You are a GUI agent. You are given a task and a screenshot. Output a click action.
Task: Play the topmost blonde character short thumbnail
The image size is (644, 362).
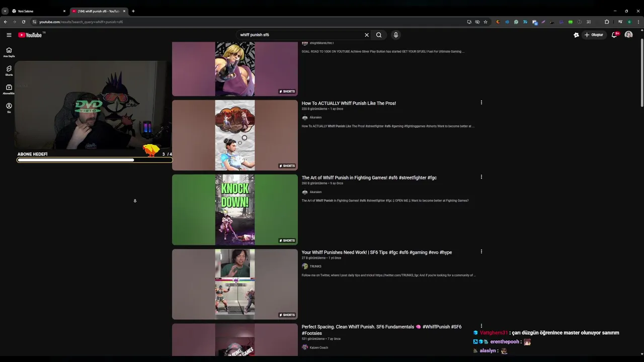click(x=235, y=68)
